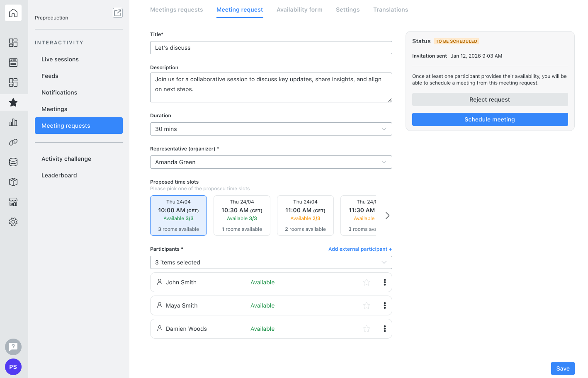Click the TO BE SCHEDULED status badge
588x378 pixels.
(457, 41)
